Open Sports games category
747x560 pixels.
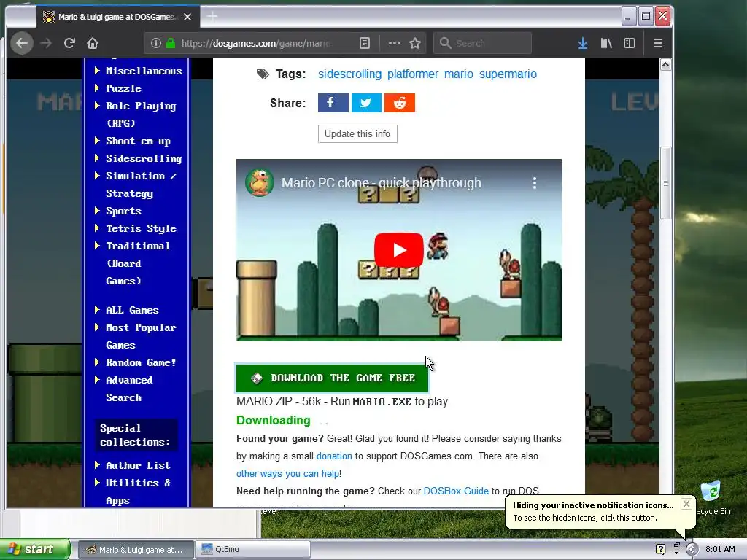click(123, 211)
